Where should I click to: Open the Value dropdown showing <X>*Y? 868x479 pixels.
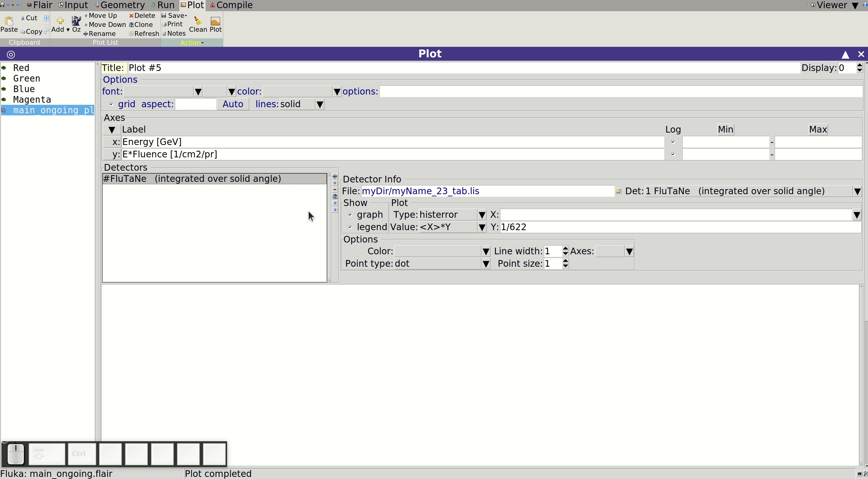point(482,227)
